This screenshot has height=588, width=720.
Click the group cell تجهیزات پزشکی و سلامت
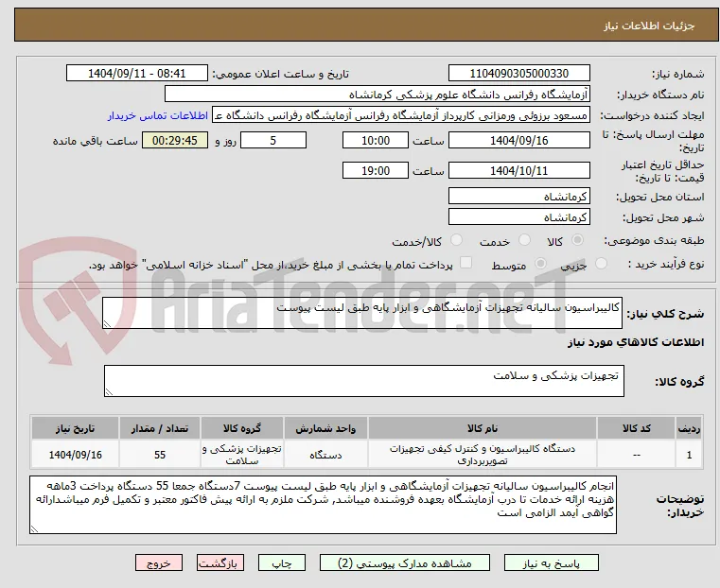coord(242,455)
